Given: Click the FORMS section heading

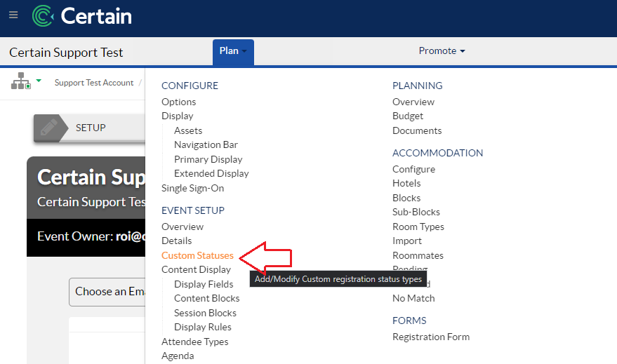Looking at the screenshot, I should click(x=409, y=321).
